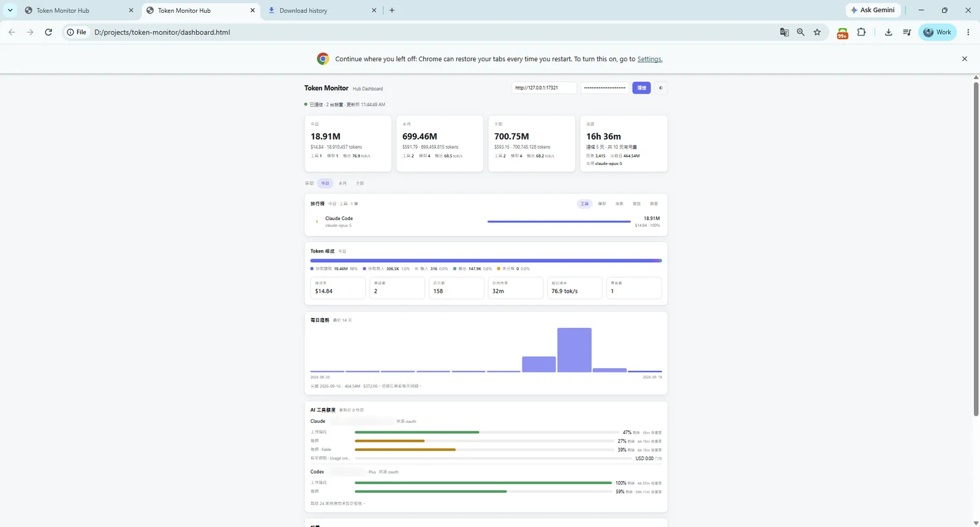Open Ask Gemini panel
Viewport: 980px width, 527px height.
pos(873,10)
